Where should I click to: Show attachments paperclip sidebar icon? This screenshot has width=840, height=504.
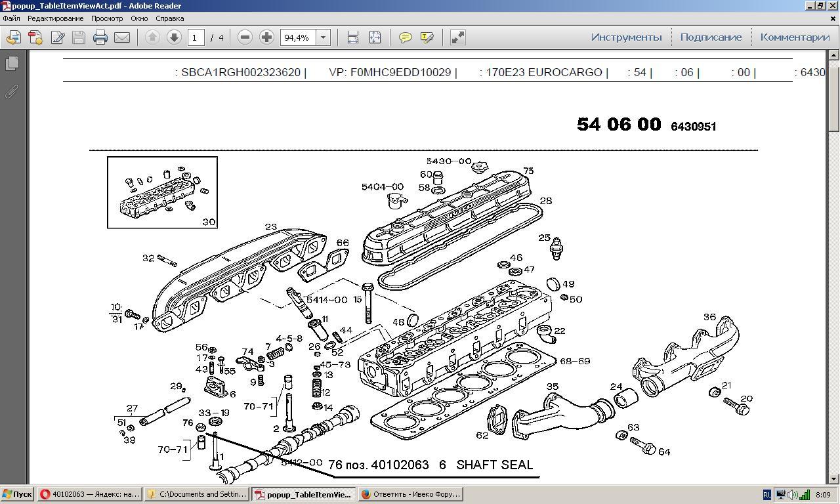pyautogui.click(x=12, y=92)
